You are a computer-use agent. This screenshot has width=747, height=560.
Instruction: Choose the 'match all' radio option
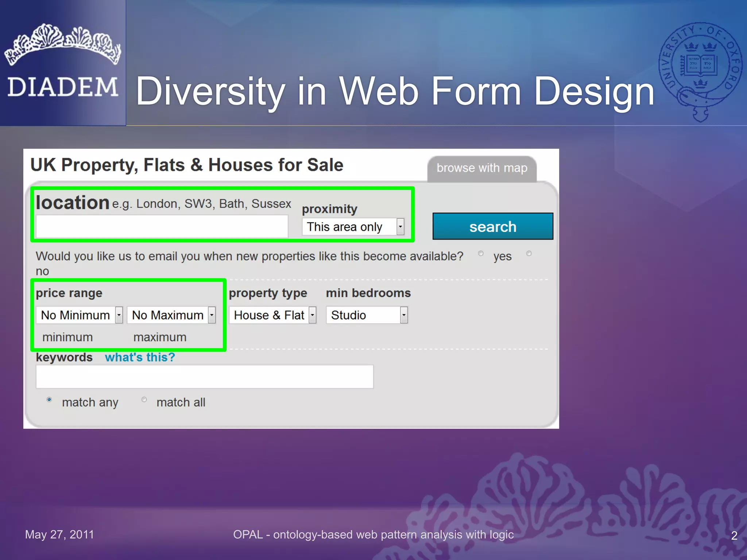[x=144, y=400]
